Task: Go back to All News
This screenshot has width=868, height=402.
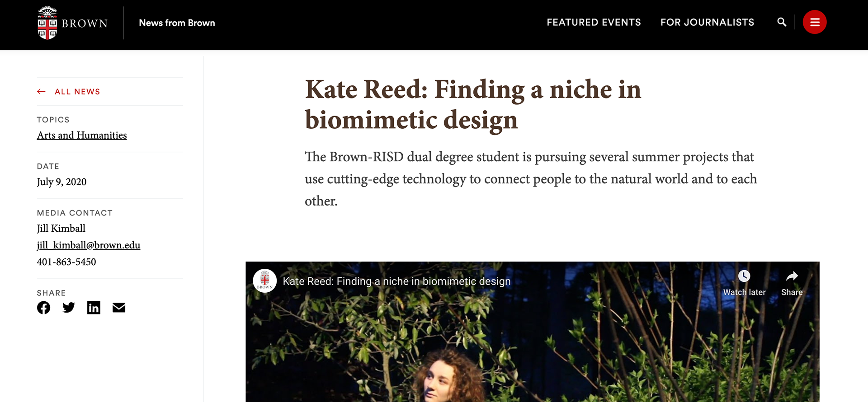Action: [77, 92]
